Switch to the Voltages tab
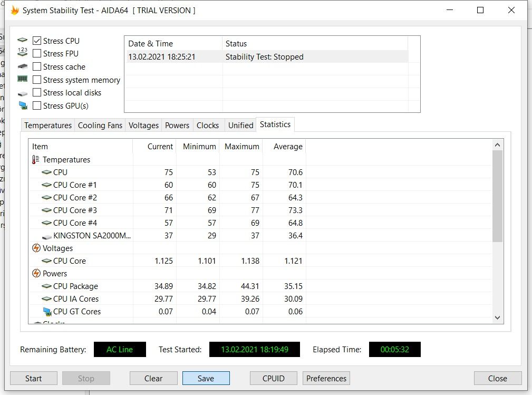Image resolution: width=532 pixels, height=395 pixels. [143, 125]
